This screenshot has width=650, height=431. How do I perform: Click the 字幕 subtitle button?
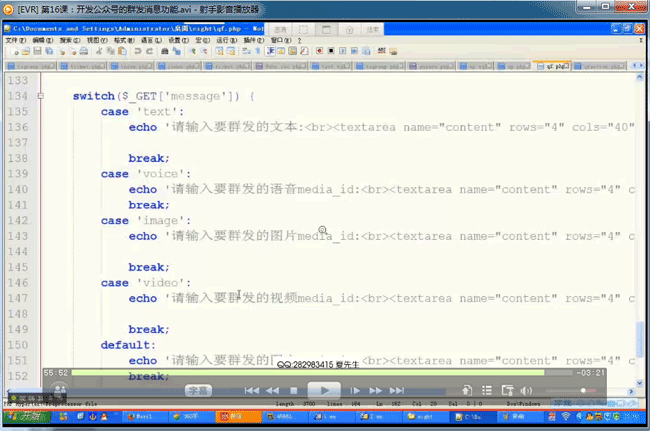point(198,391)
